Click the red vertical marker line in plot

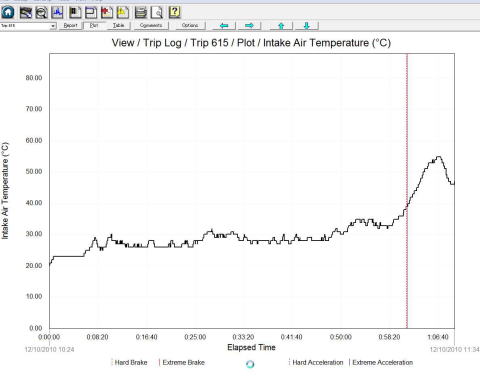407,191
